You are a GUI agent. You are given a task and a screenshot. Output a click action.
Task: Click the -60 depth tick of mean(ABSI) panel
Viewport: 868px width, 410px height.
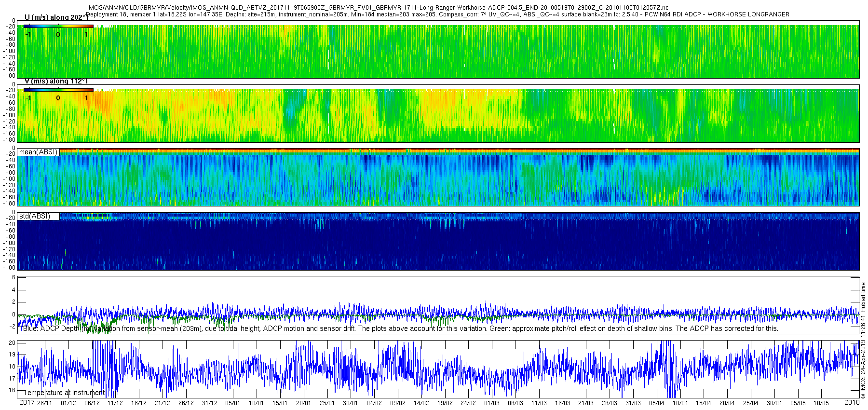[x=11, y=167]
